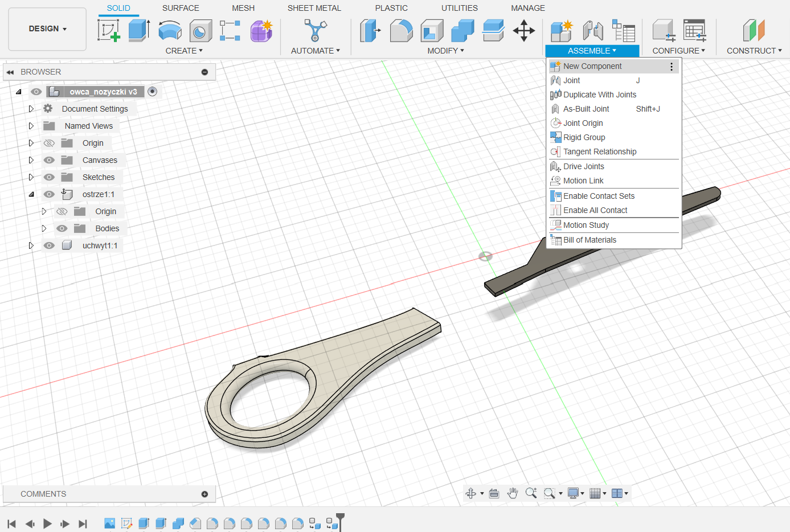Expand the COMMENTS panel plus button
Viewport: 790px width, 532px height.
click(x=204, y=494)
